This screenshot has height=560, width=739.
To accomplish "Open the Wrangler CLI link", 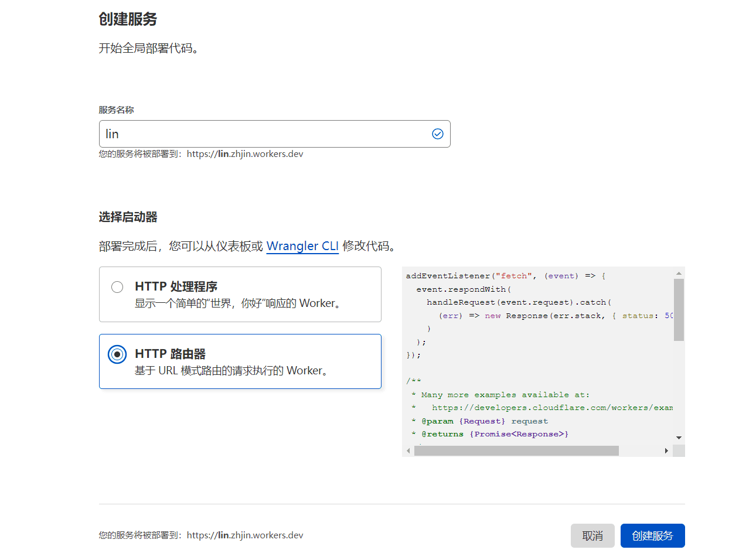I will [302, 246].
